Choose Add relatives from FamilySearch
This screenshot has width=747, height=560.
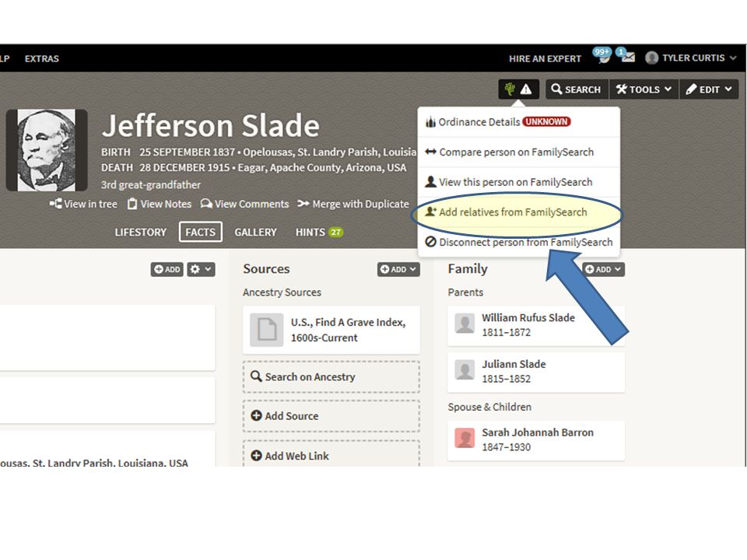coord(518,212)
